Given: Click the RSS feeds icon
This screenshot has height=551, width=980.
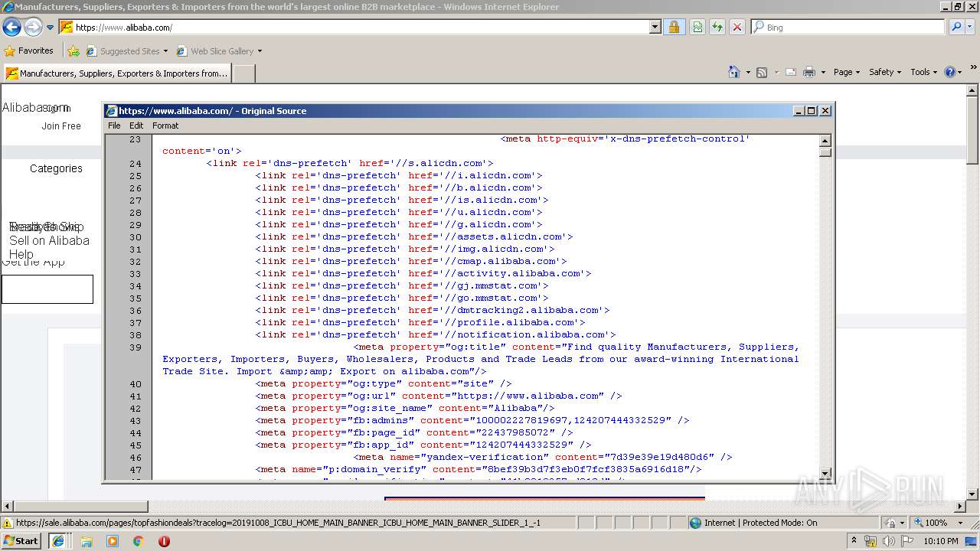Looking at the screenshot, I should coord(762,72).
